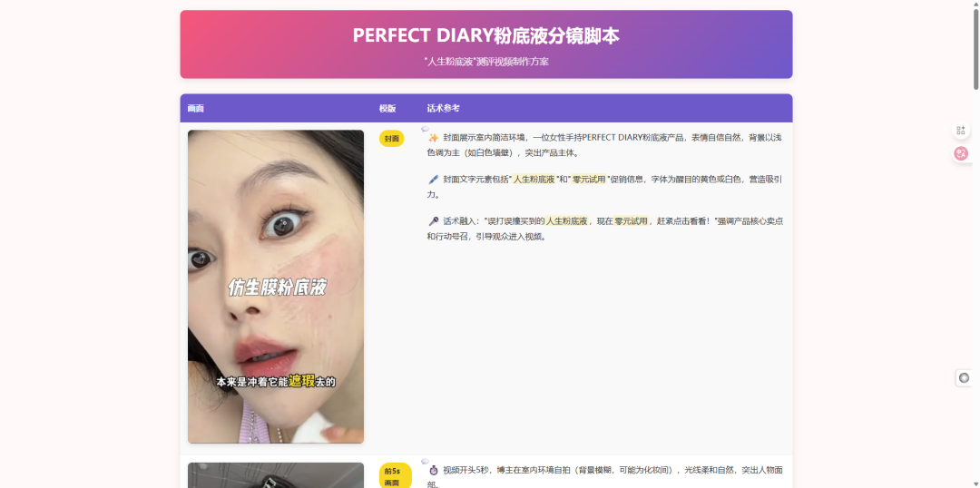
Task: Click highlighted 零元试用 in 封面文字元素 paragraph
Action: point(589,180)
